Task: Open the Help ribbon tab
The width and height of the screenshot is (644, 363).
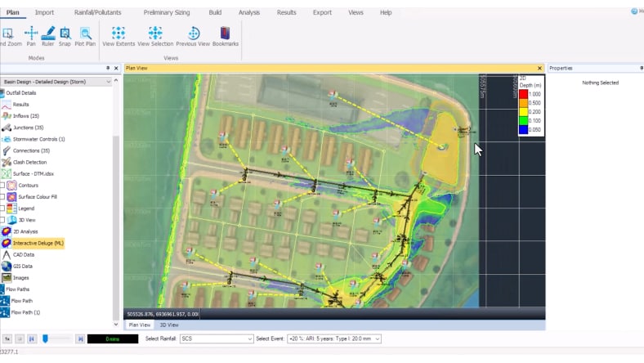Action: [386, 12]
